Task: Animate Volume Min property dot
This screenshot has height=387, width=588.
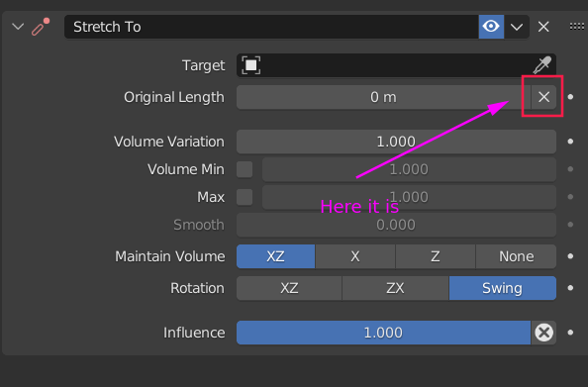Action: click(570, 169)
